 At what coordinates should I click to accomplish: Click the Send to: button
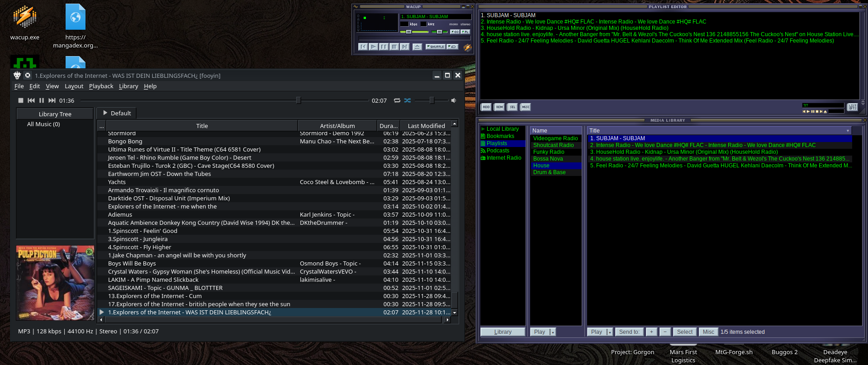coord(629,332)
